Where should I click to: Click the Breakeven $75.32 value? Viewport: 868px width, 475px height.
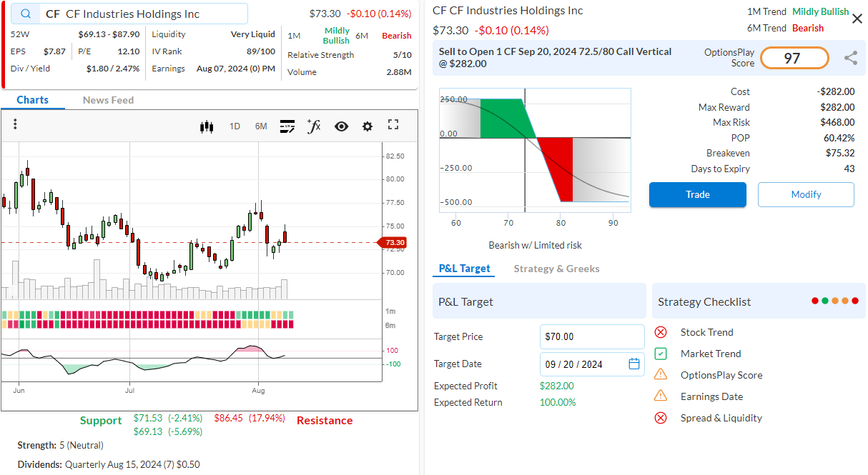(839, 153)
